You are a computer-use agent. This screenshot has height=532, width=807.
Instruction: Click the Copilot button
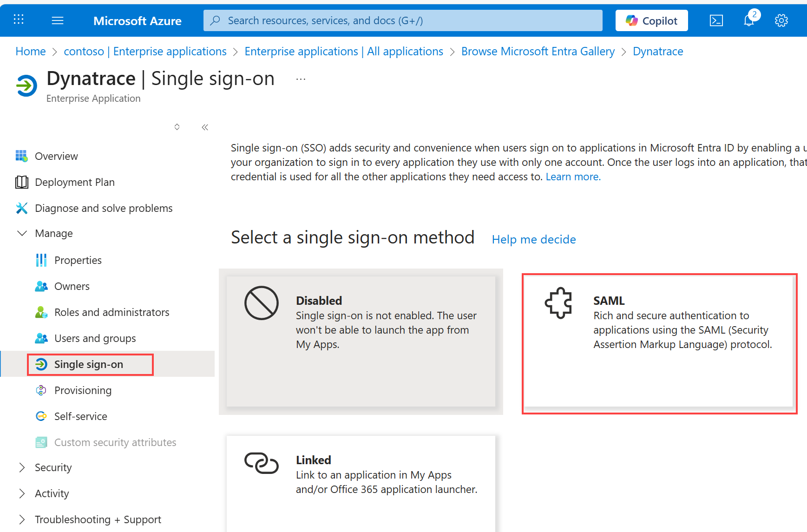tap(651, 20)
